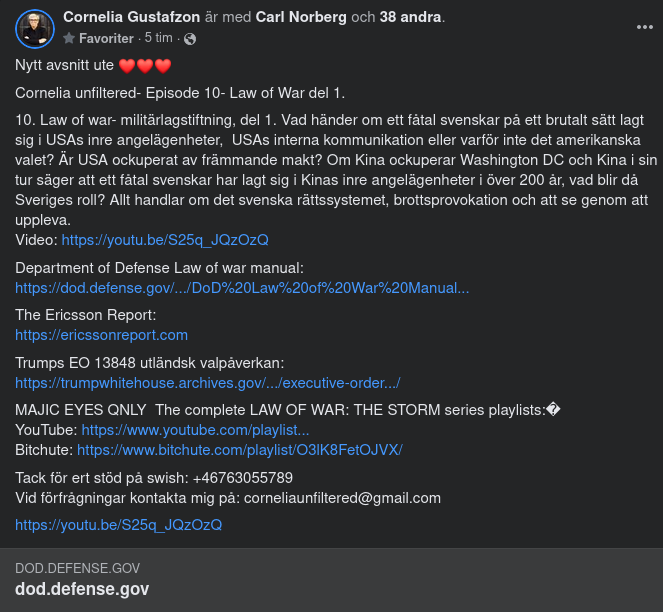Click the Favoriter label text
Screen dimensions: 663x612
107,38
